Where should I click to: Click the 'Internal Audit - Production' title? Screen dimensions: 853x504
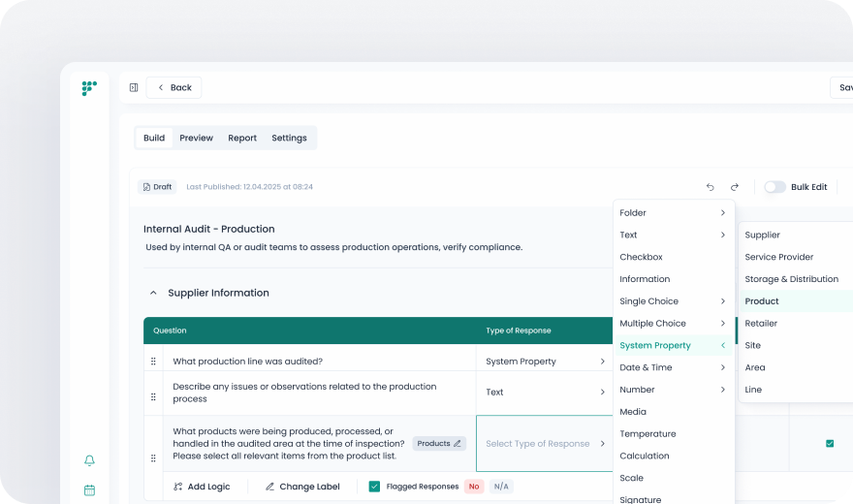tap(209, 229)
